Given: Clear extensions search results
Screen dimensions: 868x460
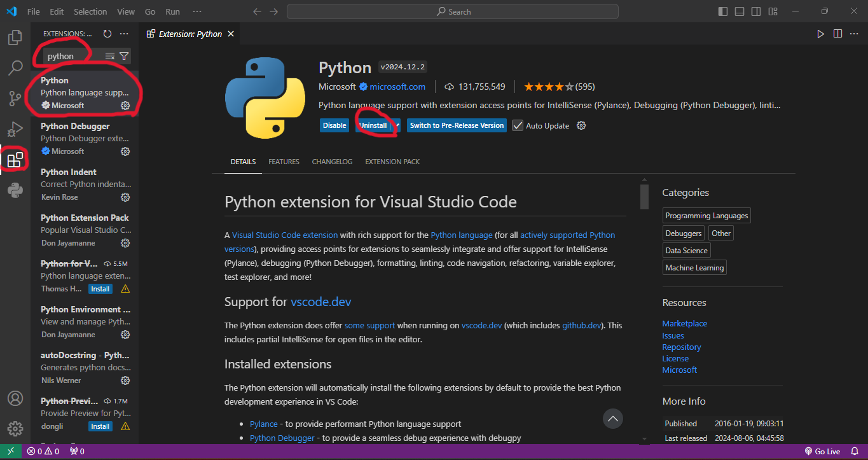Looking at the screenshot, I should click(110, 56).
